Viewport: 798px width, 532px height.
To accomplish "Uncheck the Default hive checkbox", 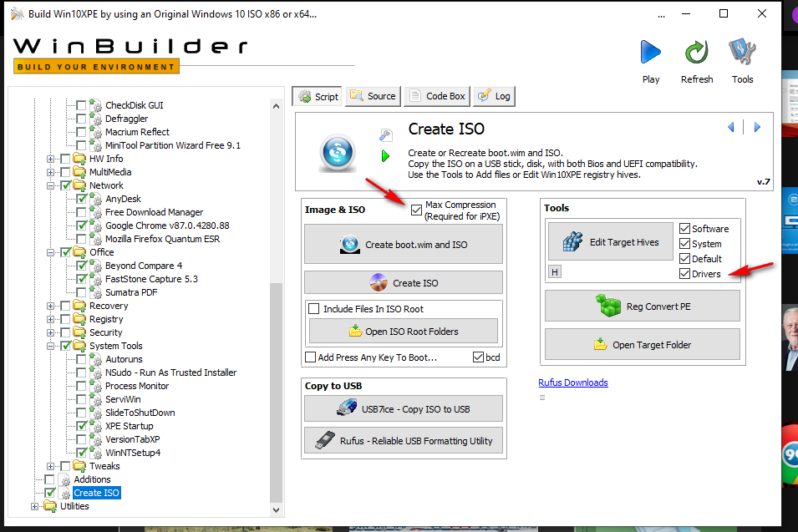I will (x=684, y=258).
